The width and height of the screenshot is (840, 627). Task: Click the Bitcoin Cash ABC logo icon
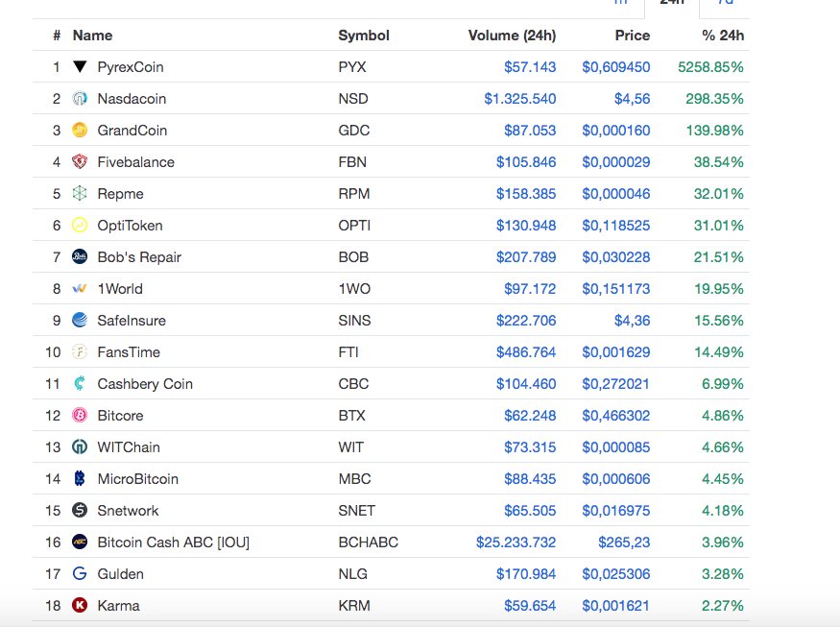point(80,542)
